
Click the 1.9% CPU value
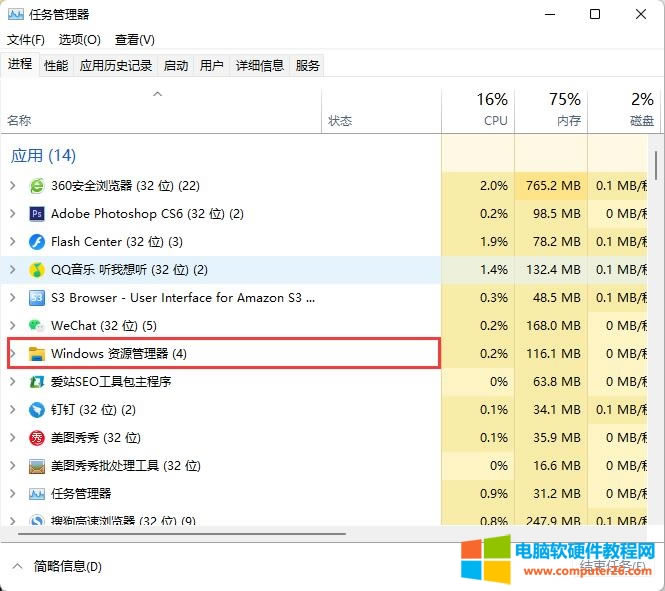tap(494, 242)
